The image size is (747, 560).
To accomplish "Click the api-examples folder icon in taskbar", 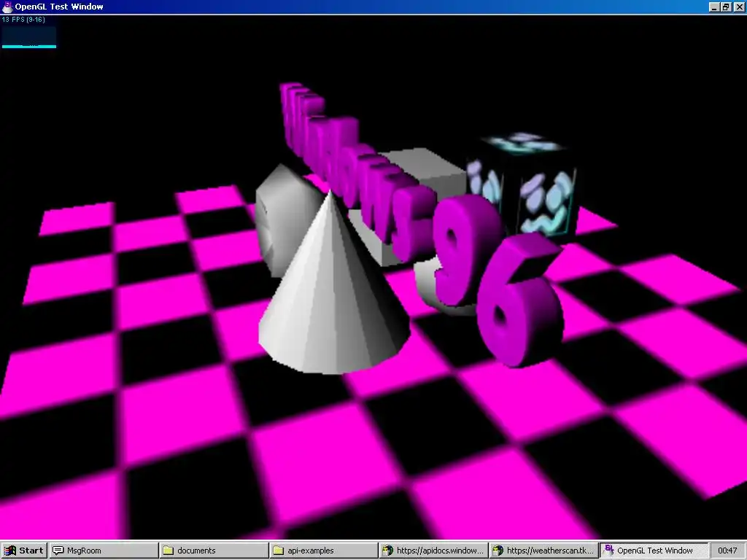I will pyautogui.click(x=278, y=551).
